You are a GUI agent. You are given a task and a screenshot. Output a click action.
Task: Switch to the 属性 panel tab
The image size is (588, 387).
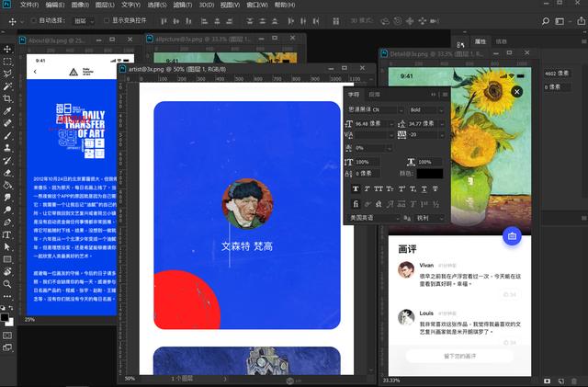click(481, 41)
